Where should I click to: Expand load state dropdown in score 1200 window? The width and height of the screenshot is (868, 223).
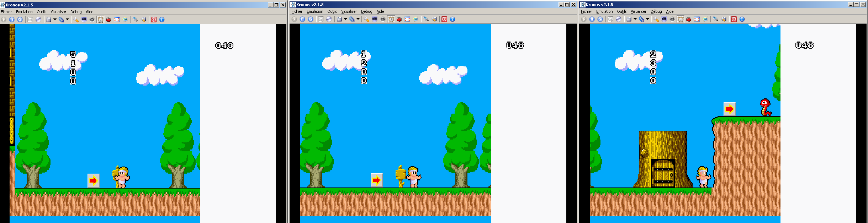358,19
